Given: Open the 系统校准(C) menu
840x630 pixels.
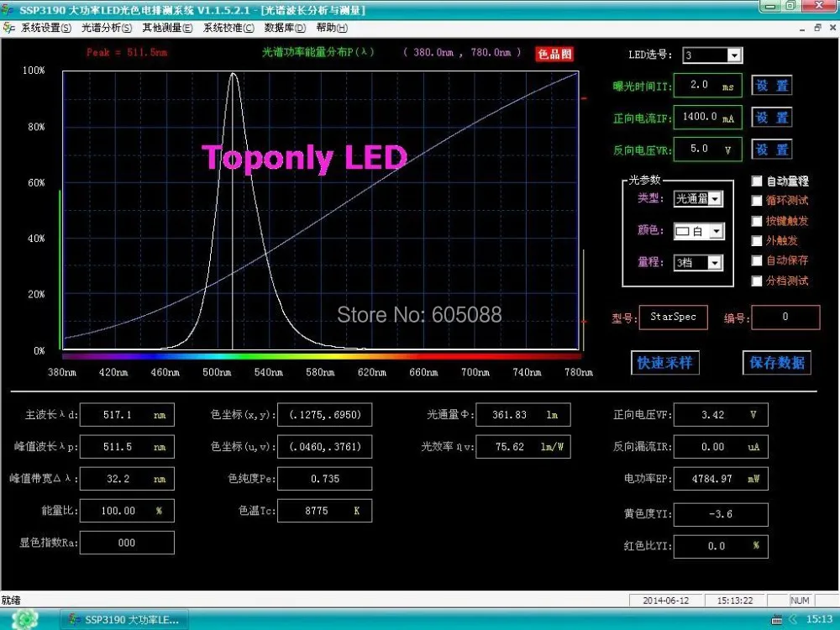Looking at the screenshot, I should [x=228, y=28].
